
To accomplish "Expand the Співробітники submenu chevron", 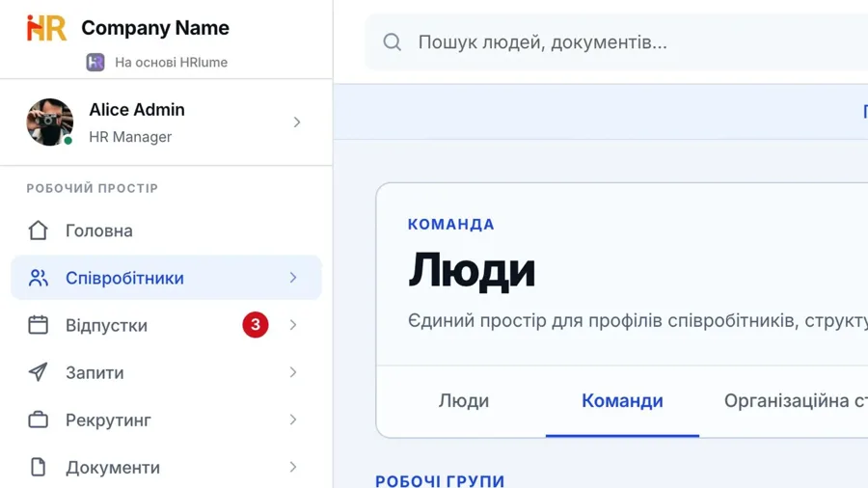I will 293,278.
